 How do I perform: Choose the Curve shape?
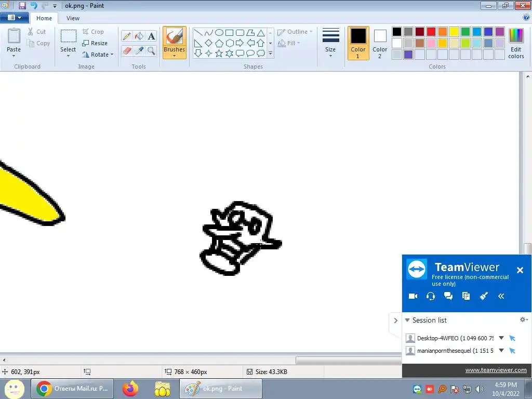pyautogui.click(x=209, y=33)
